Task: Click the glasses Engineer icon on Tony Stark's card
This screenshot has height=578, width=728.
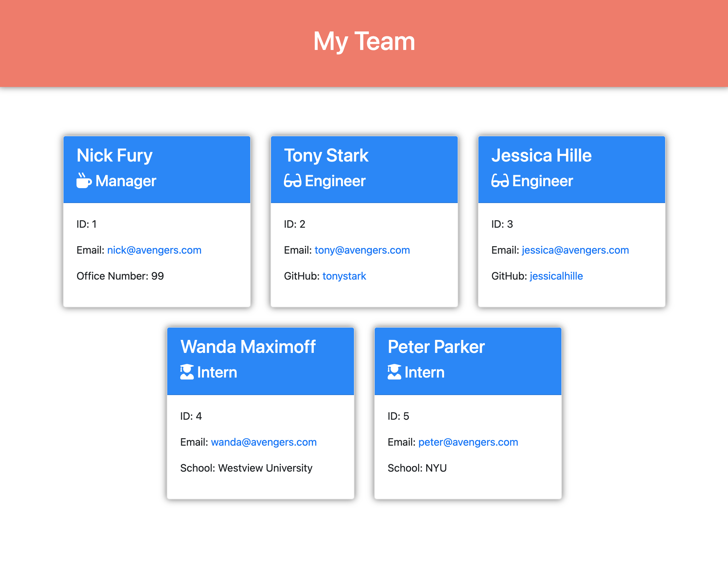Action: (x=292, y=181)
